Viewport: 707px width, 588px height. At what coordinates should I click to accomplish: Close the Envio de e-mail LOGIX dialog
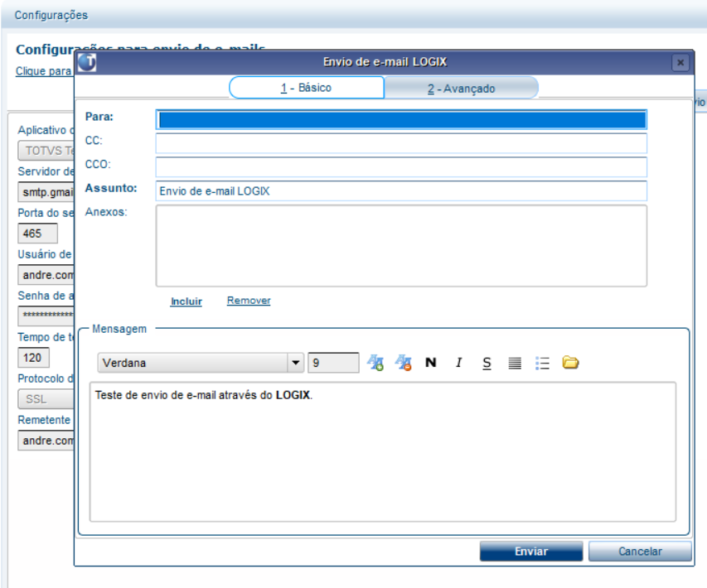(x=680, y=62)
